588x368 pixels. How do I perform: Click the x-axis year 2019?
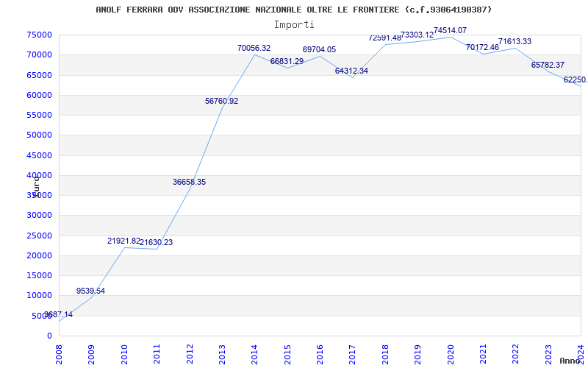click(417, 354)
